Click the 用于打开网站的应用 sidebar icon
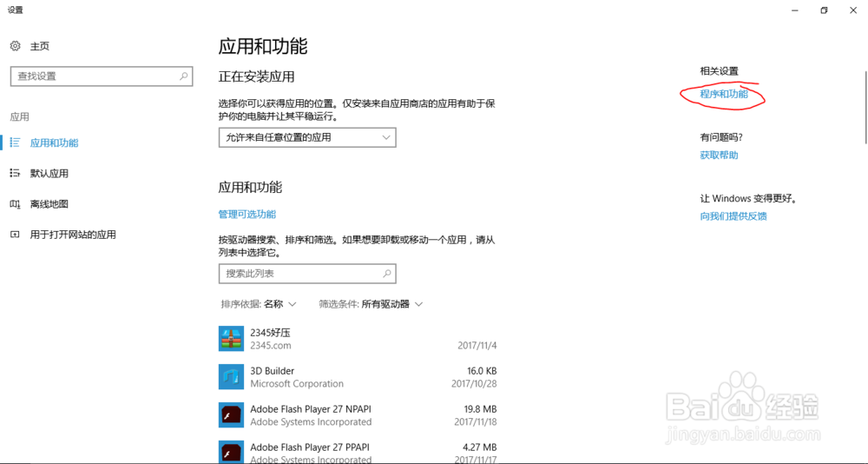The width and height of the screenshot is (868, 464). tap(15, 235)
